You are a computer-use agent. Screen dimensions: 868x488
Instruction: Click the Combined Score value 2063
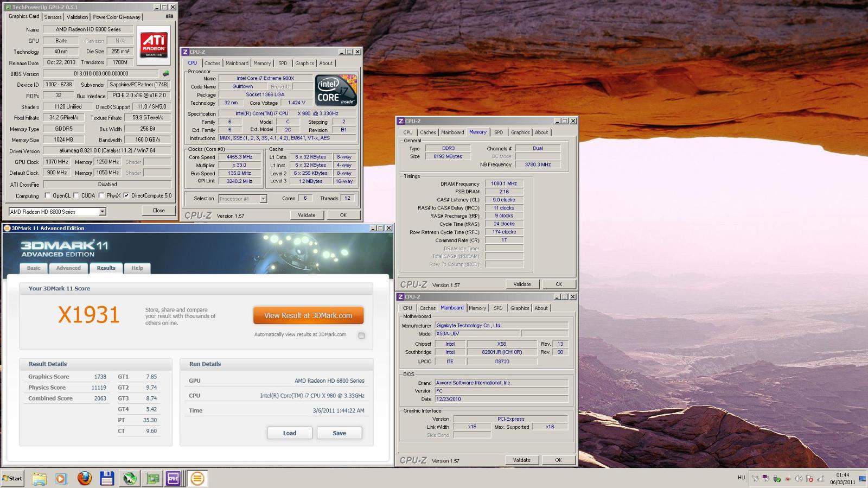pyautogui.click(x=100, y=398)
